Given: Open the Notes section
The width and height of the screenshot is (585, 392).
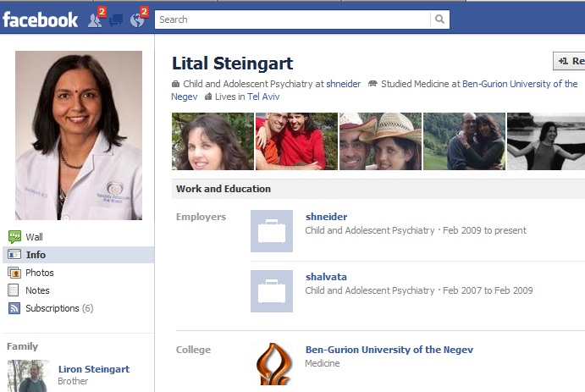Looking at the screenshot, I should coord(37,290).
